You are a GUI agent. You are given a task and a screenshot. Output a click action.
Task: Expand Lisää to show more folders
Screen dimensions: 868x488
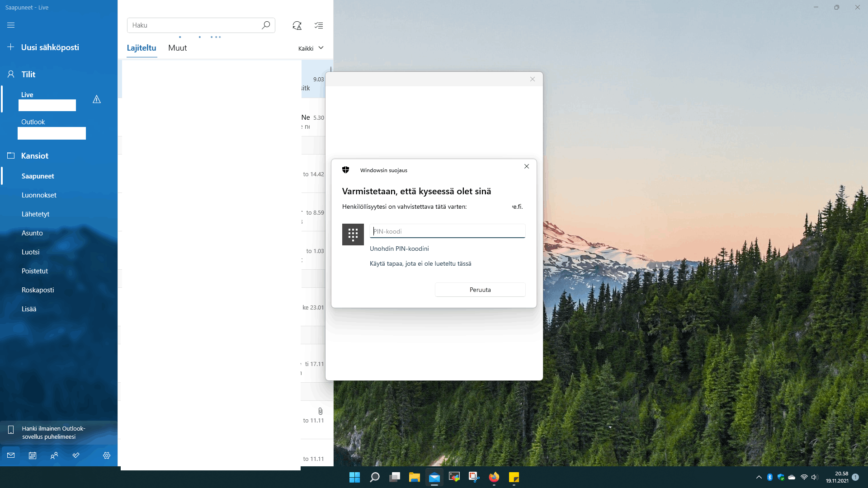(x=29, y=309)
